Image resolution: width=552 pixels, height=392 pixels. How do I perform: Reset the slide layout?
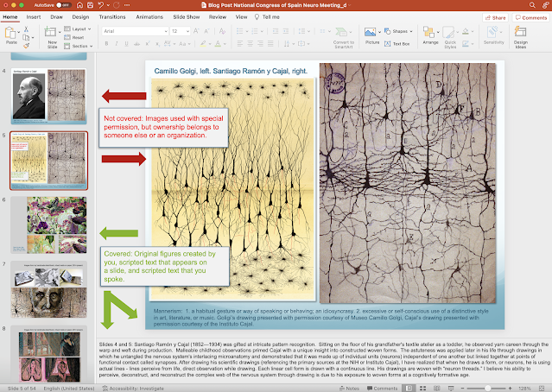[74, 37]
